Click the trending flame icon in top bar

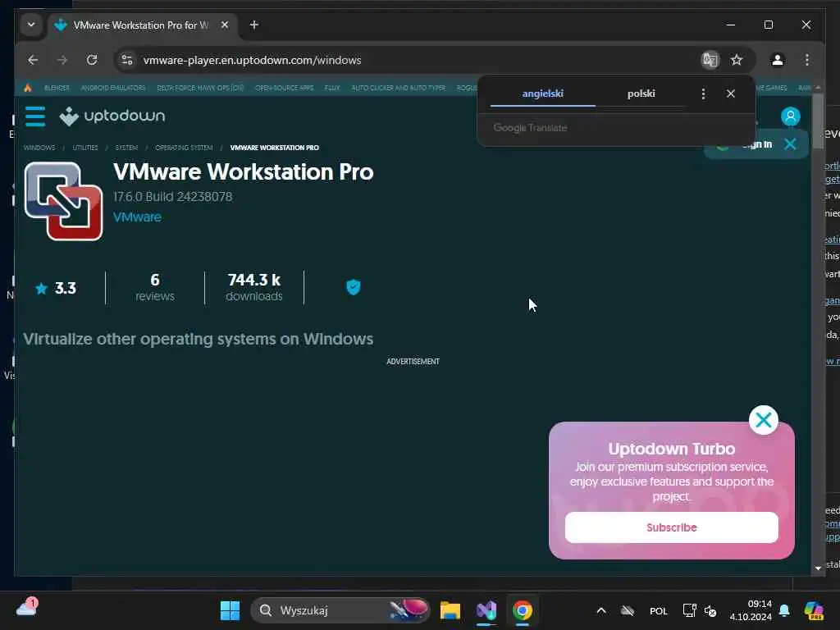[28, 87]
